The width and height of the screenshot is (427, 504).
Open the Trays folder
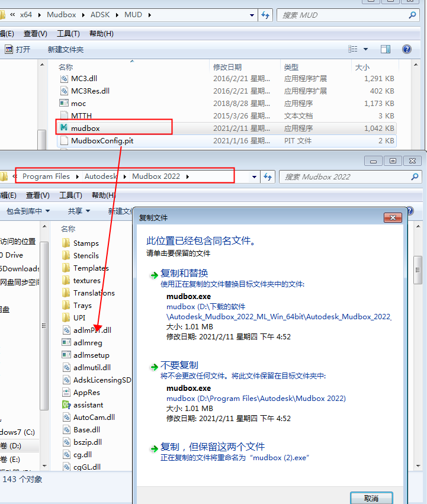click(77, 306)
